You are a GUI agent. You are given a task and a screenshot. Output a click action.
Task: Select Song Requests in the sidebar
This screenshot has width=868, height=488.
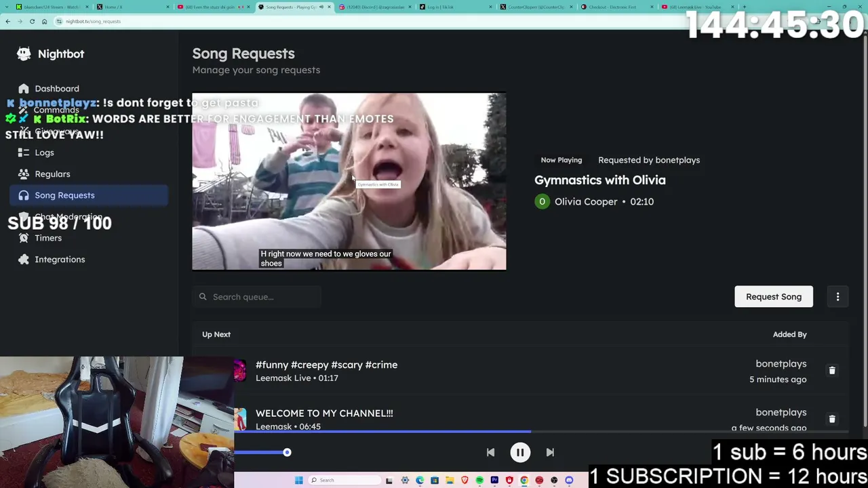[x=89, y=195]
